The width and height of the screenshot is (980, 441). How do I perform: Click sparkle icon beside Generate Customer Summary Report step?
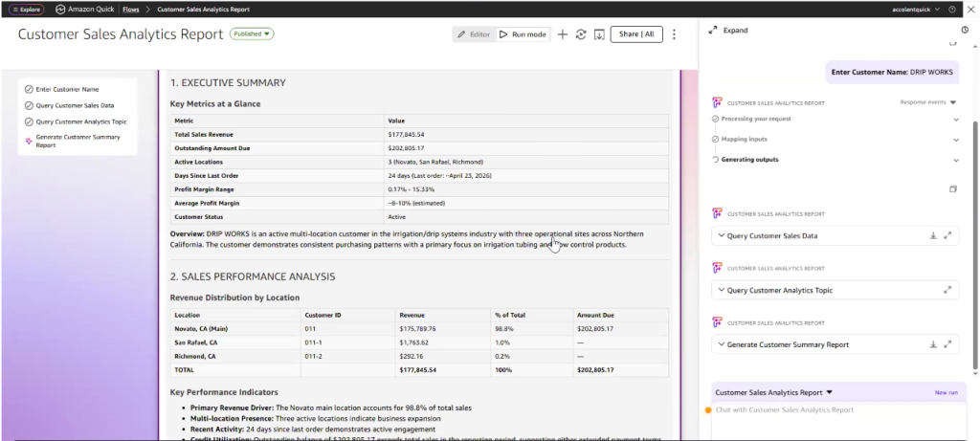(x=29, y=142)
